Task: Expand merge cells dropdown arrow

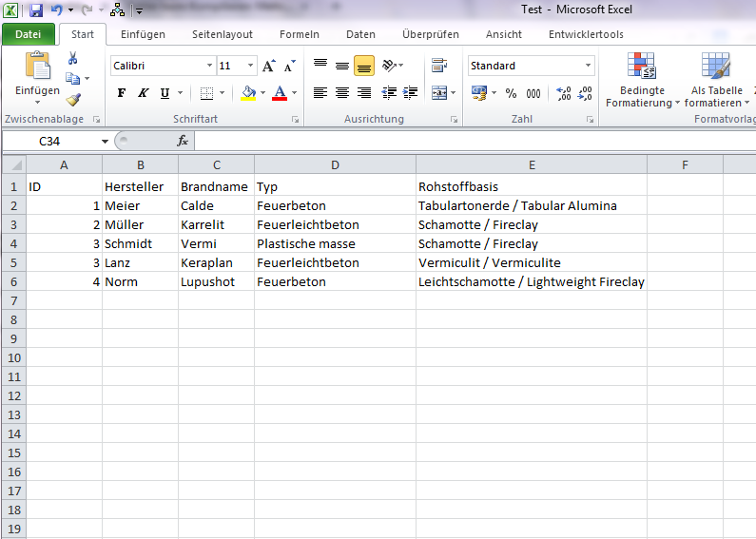Action: (x=454, y=92)
